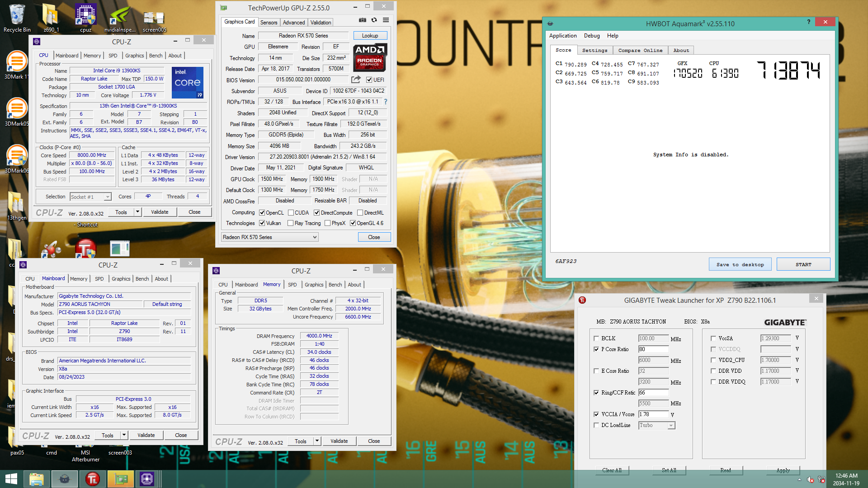
Task: Open the GPU-Z hamburger menu icon
Action: (x=386, y=20)
